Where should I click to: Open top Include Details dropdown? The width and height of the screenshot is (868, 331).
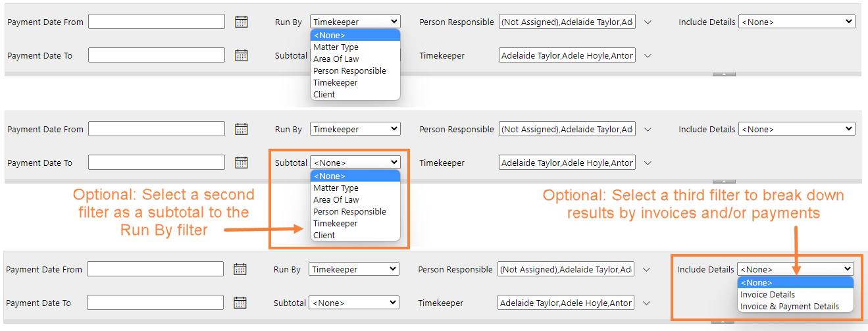(x=796, y=22)
